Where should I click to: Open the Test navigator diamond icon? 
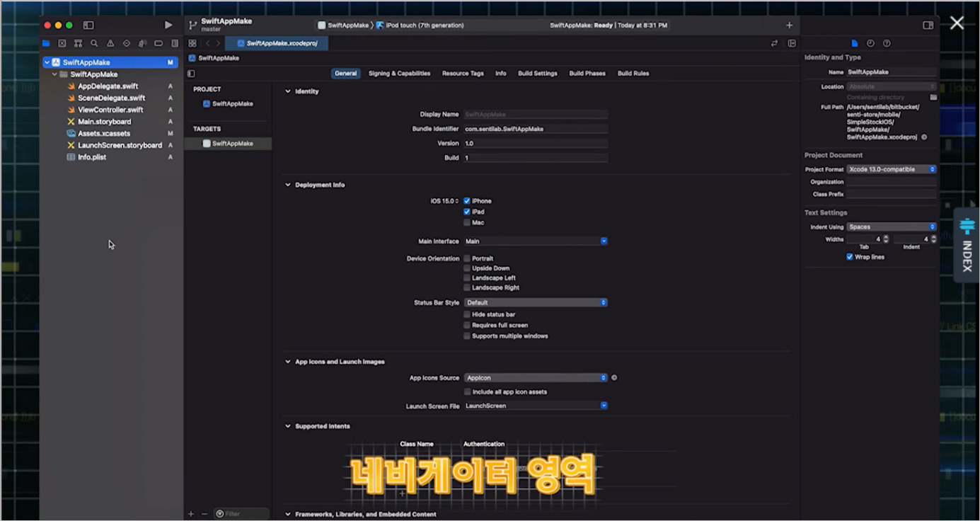(x=127, y=43)
